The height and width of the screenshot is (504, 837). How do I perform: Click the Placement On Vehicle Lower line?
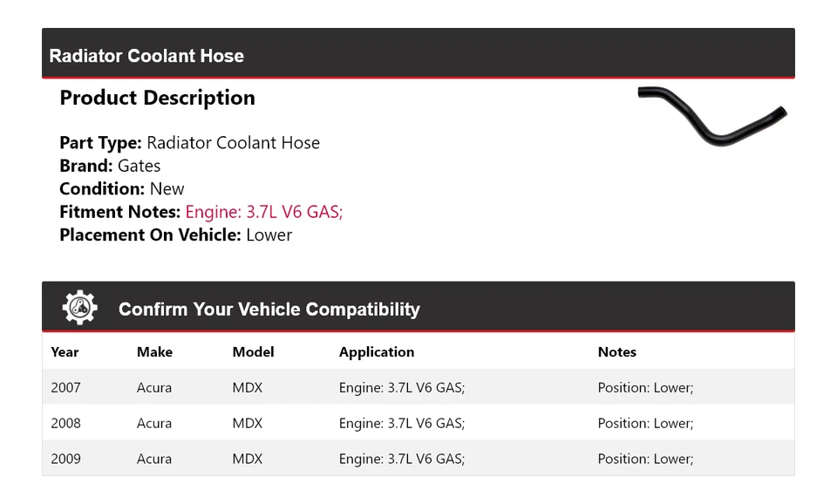tap(175, 235)
